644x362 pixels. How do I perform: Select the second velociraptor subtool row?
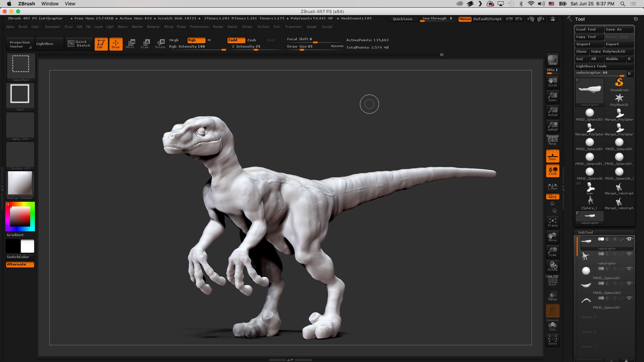[607, 258]
